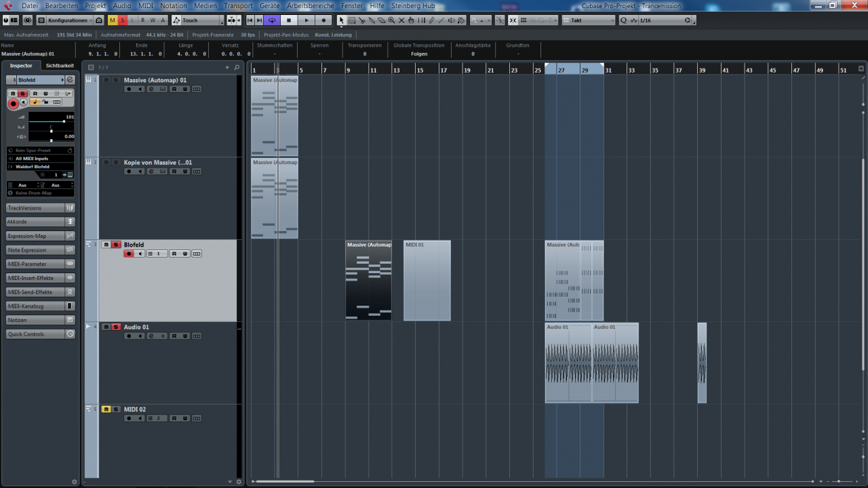Click the Audio 01 waveform clip at bar 39
Screen dimensions: 868x488
tap(702, 363)
